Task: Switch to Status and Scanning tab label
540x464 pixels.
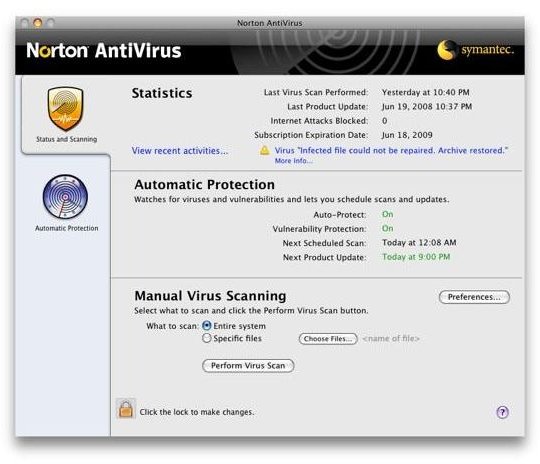Action: pos(66,139)
